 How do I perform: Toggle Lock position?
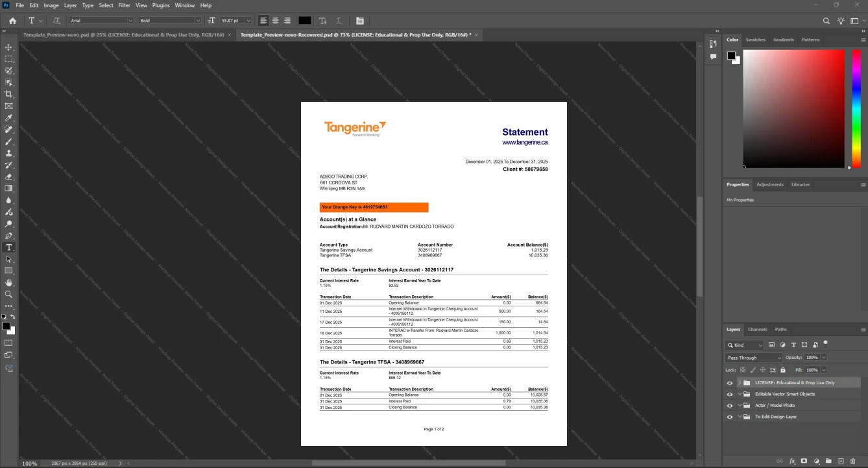pos(762,370)
